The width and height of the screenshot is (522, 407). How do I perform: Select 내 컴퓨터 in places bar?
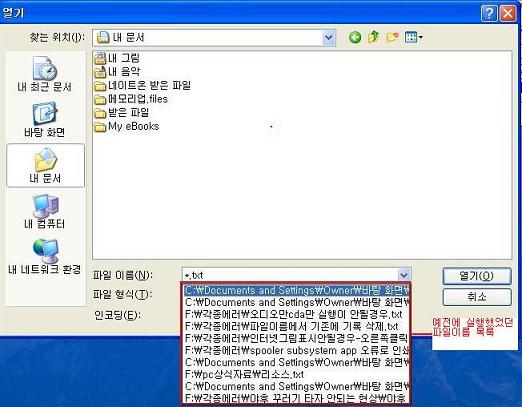click(44, 212)
